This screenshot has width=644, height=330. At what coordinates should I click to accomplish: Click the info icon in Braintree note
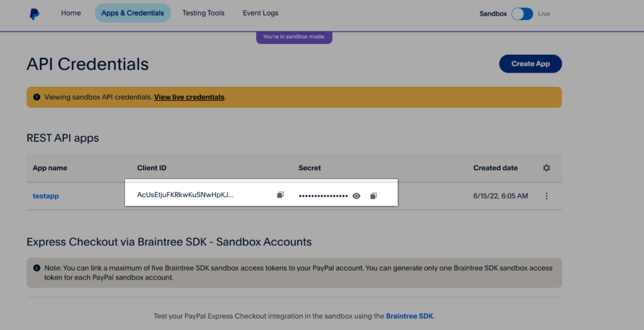point(37,268)
